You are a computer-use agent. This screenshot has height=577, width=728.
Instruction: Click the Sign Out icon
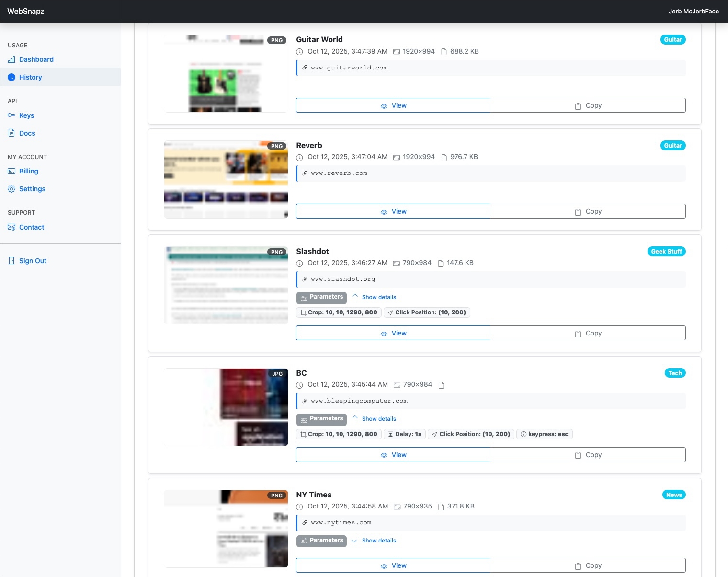(x=11, y=260)
